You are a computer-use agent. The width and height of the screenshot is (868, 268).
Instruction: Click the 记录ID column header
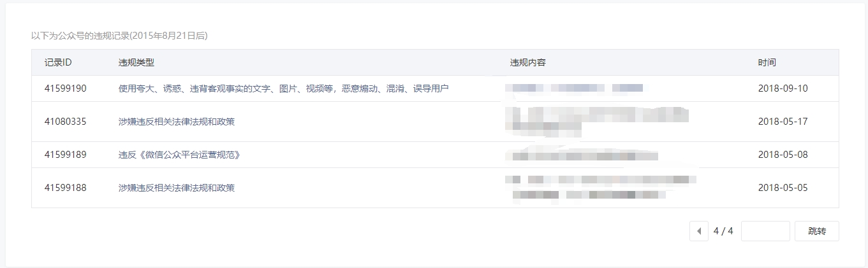click(x=58, y=62)
